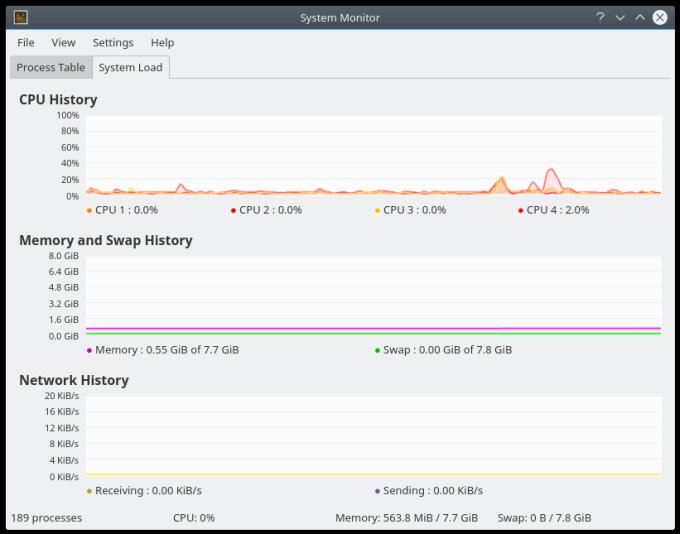The width and height of the screenshot is (680, 534).
Task: Minimize the System Monitor window
Action: pyautogui.click(x=620, y=17)
